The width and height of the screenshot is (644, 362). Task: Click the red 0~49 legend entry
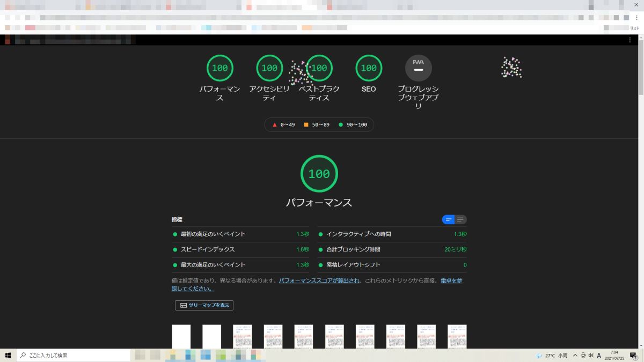point(284,124)
